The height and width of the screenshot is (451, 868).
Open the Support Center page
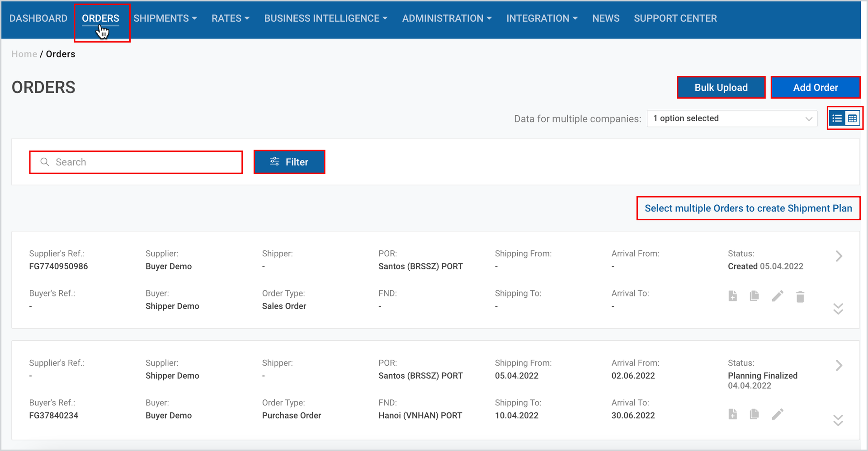pos(675,19)
